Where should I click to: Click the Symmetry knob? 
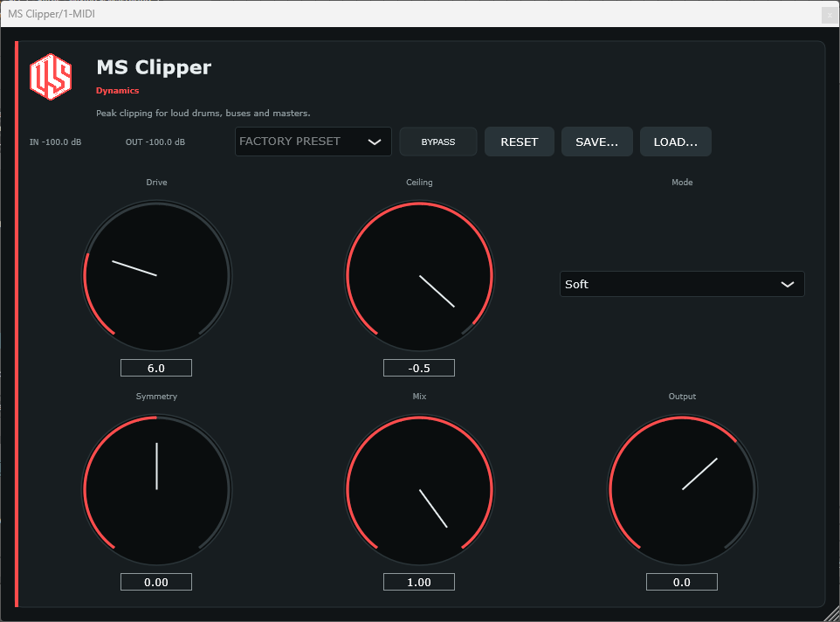pyautogui.click(x=156, y=490)
